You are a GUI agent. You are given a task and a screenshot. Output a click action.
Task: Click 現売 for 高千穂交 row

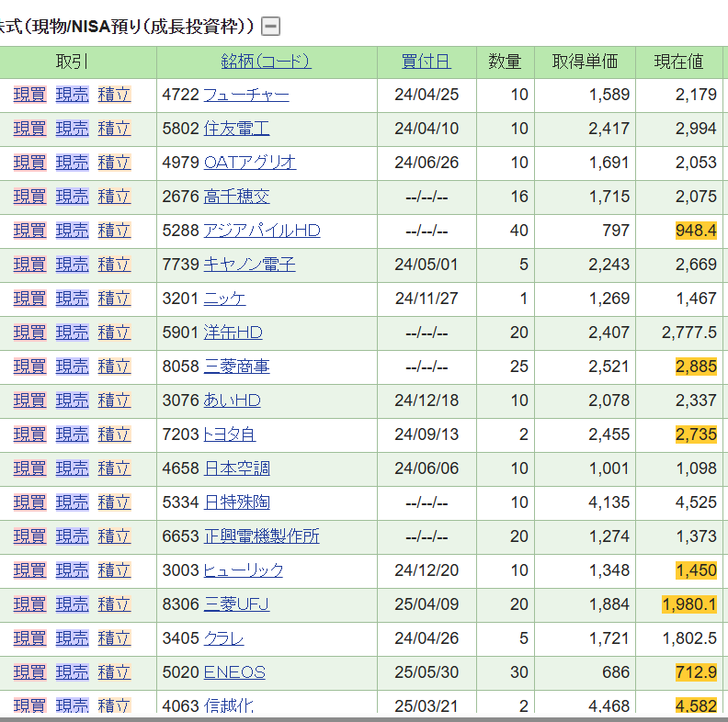coord(72,197)
